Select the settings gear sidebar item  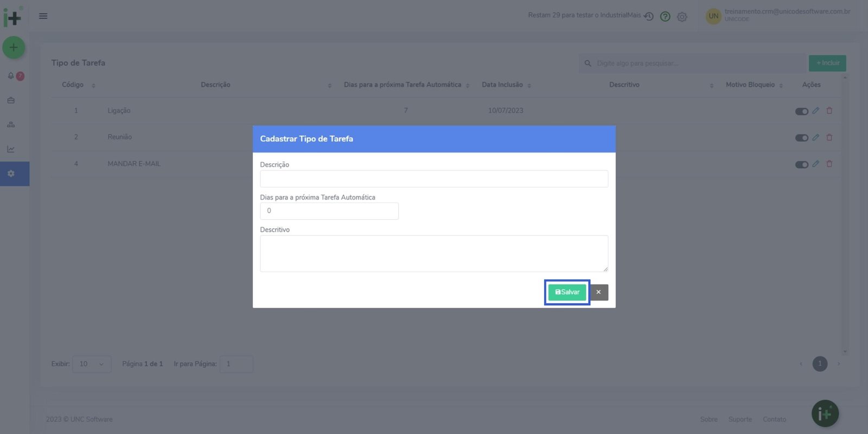(11, 174)
